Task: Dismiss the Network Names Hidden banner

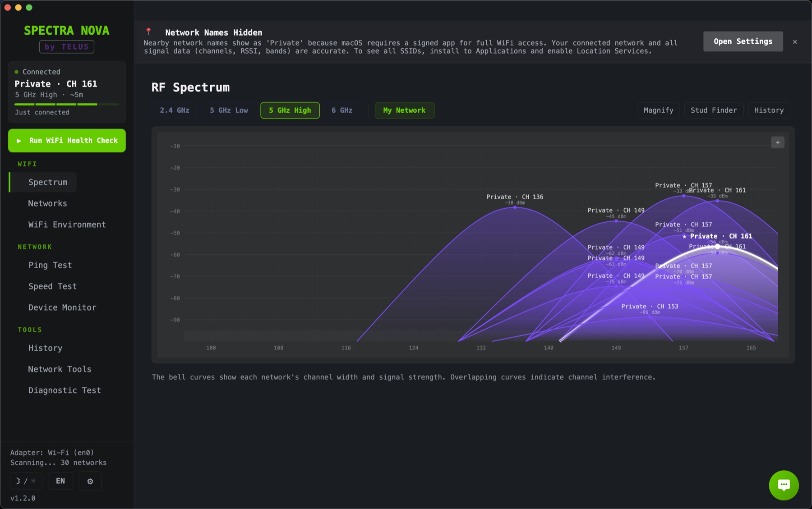Action: click(795, 41)
